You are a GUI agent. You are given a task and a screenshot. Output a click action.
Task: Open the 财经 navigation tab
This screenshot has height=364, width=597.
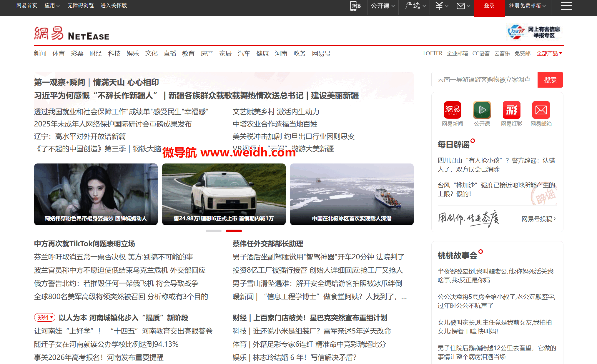[96, 54]
